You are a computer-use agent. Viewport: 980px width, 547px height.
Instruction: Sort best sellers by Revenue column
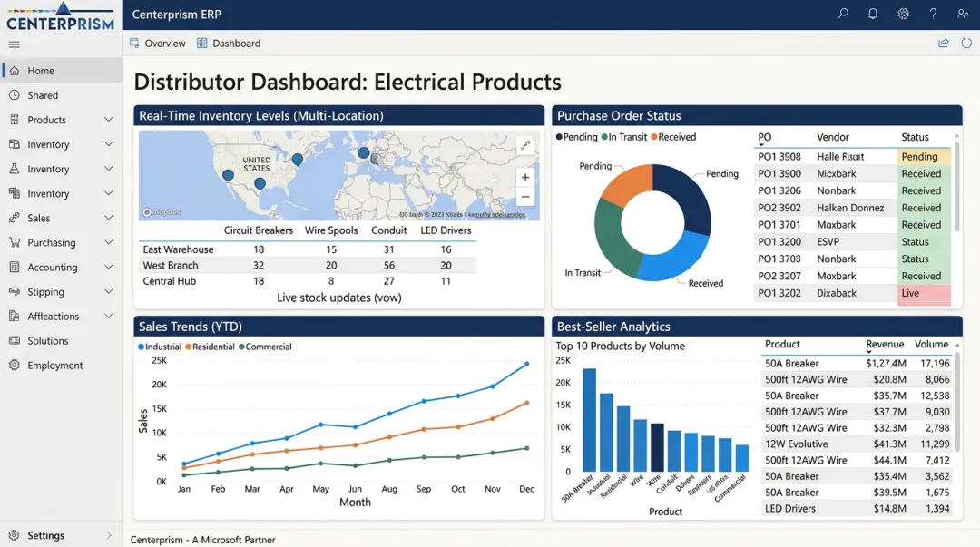[x=885, y=345]
